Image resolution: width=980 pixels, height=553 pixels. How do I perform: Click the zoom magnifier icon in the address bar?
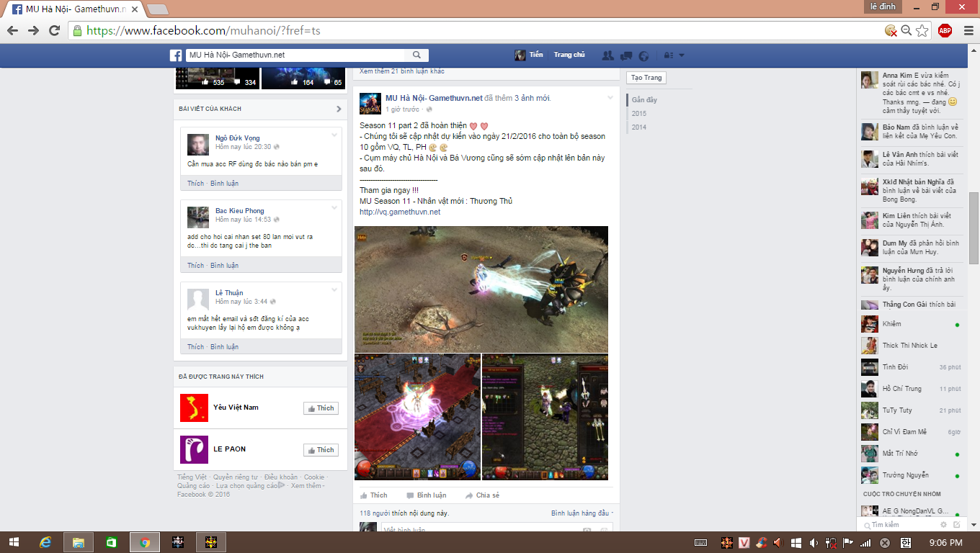906,30
